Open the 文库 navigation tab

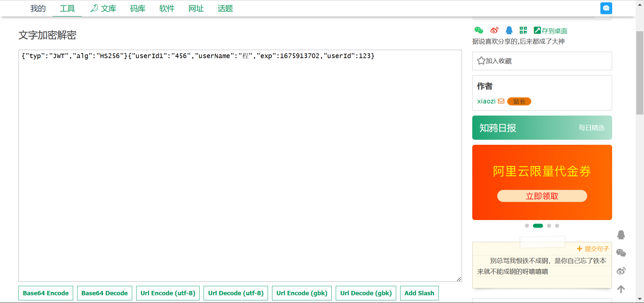[x=103, y=9]
